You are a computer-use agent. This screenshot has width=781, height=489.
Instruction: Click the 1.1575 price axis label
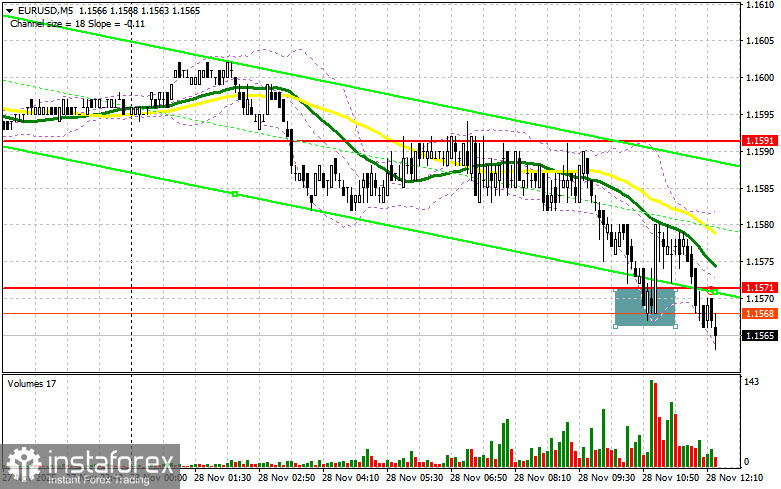point(760,262)
